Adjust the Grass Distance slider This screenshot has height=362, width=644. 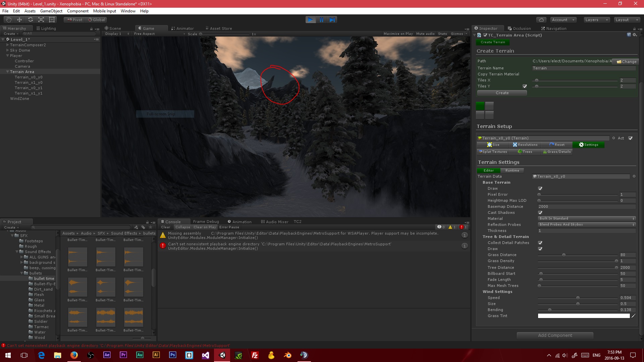tap(577, 255)
